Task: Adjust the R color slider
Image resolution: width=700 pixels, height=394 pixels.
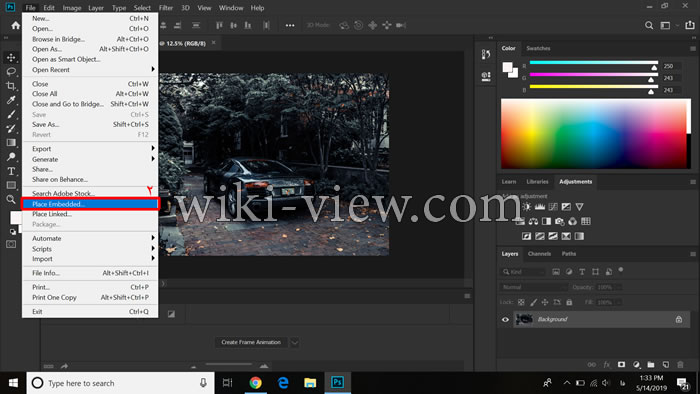Action: 654,67
